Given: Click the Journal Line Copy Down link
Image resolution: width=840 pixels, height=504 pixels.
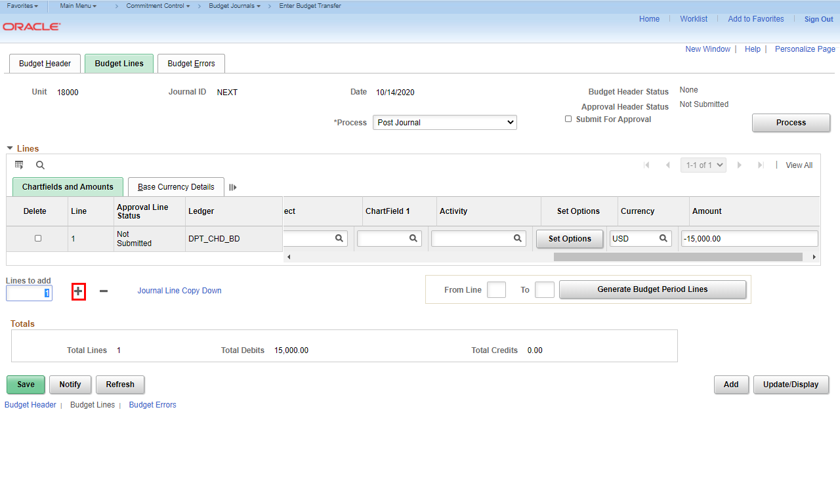Looking at the screenshot, I should point(179,291).
